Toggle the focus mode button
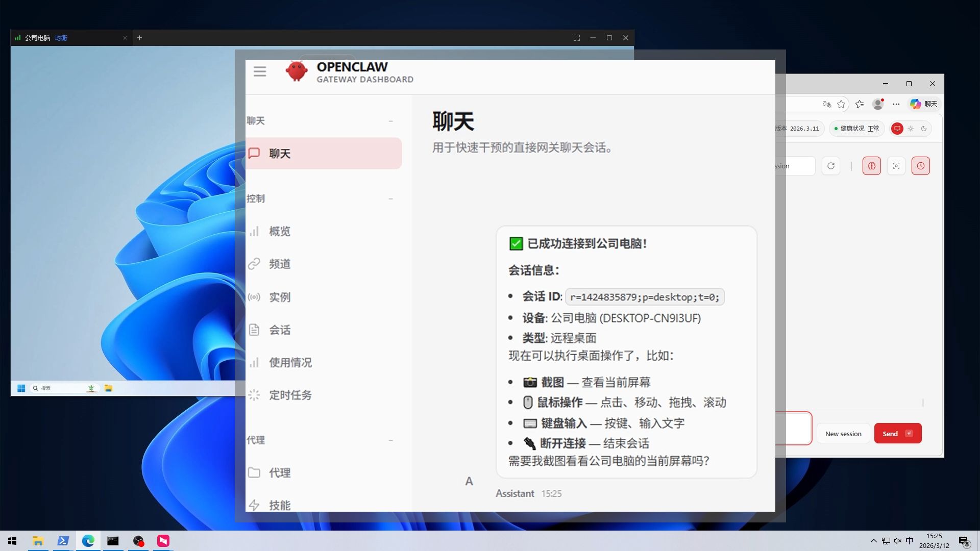 (896, 166)
